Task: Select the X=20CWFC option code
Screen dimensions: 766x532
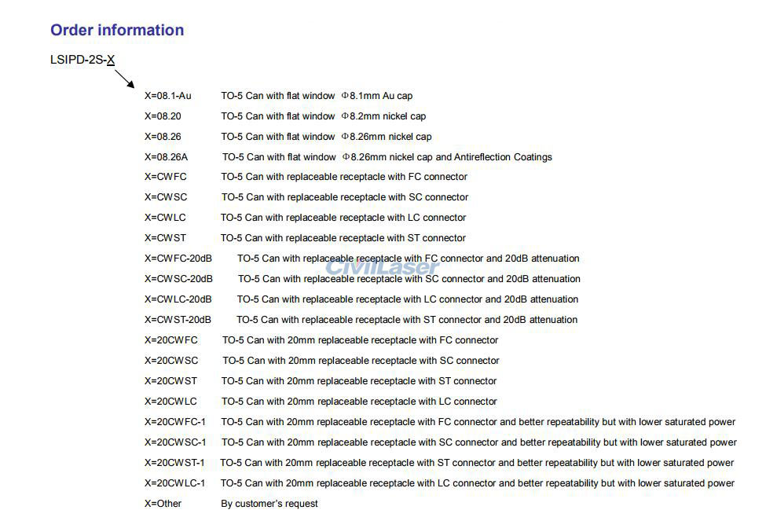Action: [x=171, y=340]
